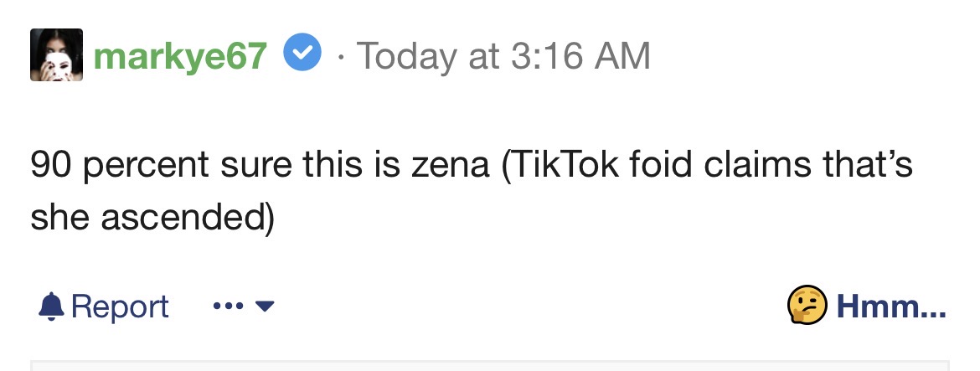The height and width of the screenshot is (371, 980).
Task: Open the post permalink via Today at 3:16 AM
Action: tap(503, 55)
